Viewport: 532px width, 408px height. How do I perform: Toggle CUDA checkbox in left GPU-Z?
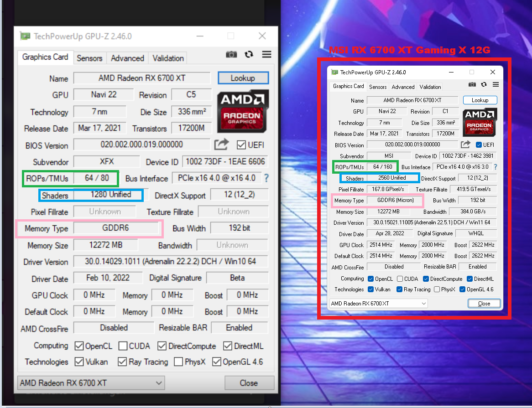(123, 346)
